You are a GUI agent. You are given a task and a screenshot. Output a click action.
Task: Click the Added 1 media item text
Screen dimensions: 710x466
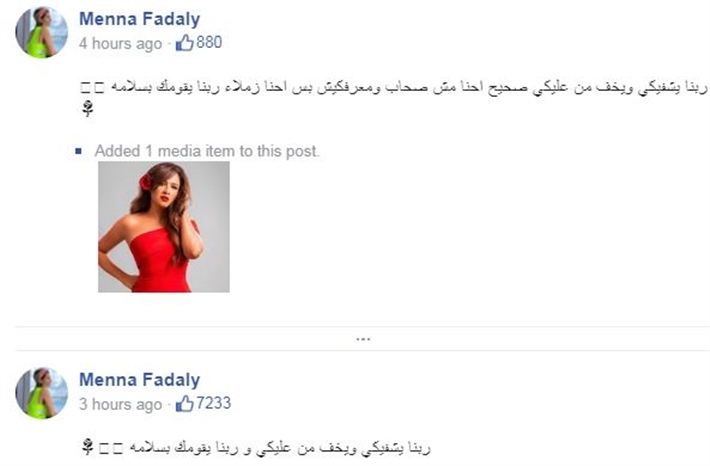[x=207, y=151]
